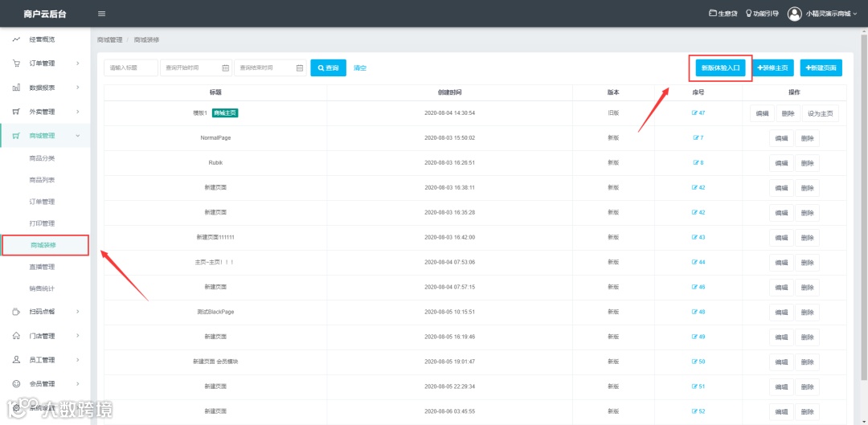The width and height of the screenshot is (868, 425).
Task: Focus the 查询结束时间 date input
Action: point(270,68)
